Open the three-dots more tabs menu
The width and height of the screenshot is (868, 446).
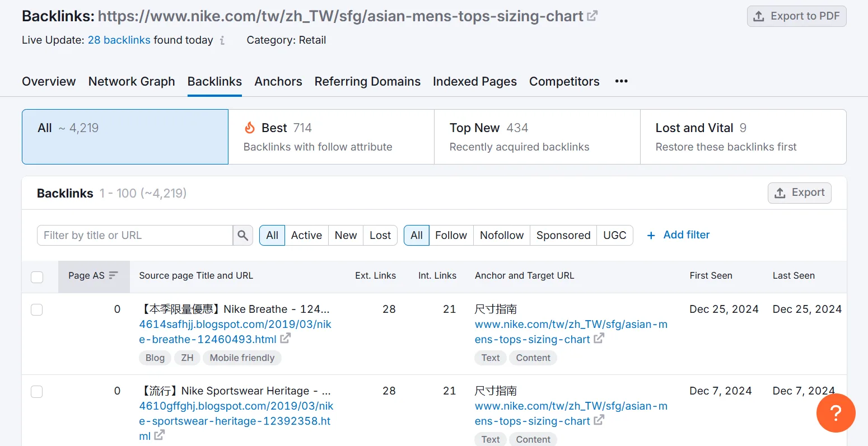click(621, 81)
